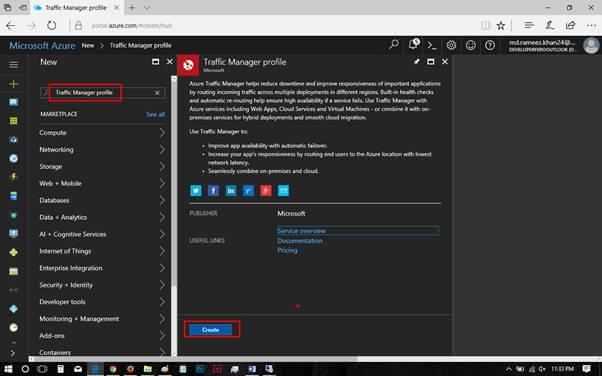
Task: Open Task View on taskbar
Action: [x=42, y=369]
